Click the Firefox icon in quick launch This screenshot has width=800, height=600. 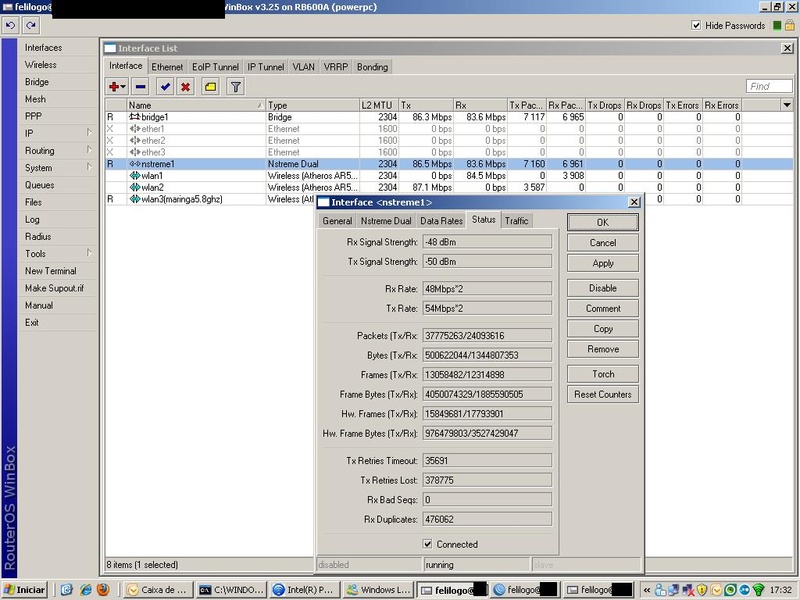pos(102,590)
